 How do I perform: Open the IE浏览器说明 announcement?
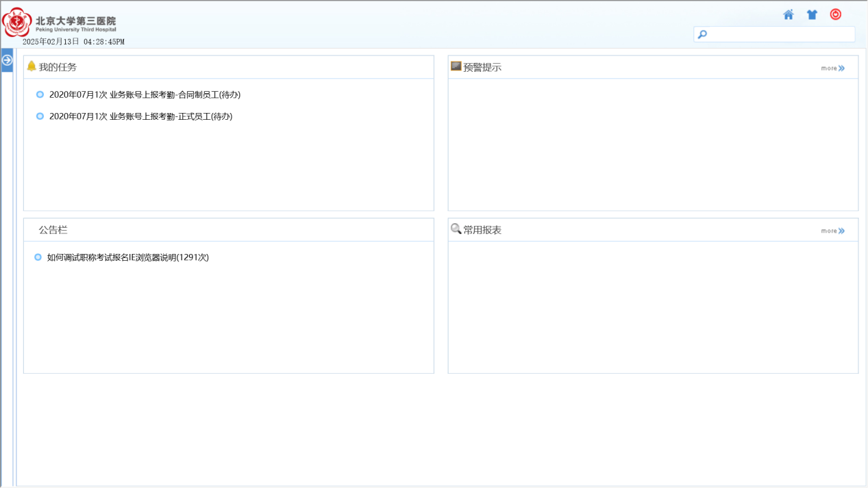(x=127, y=258)
